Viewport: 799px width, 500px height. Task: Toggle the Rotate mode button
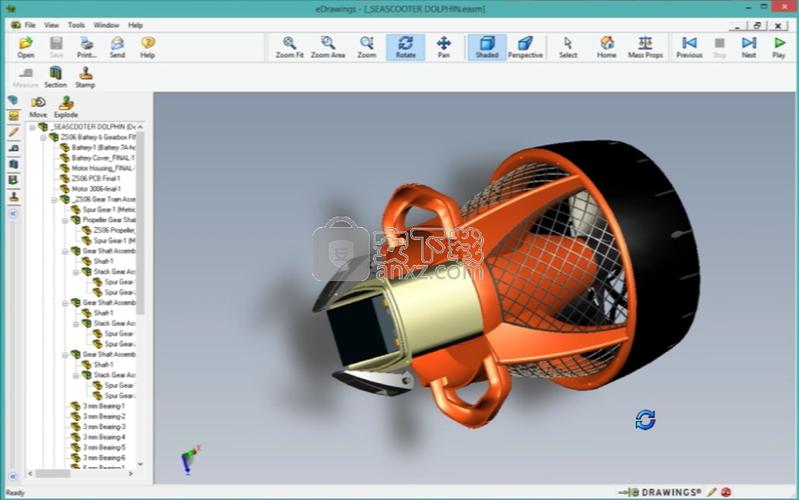(x=405, y=46)
